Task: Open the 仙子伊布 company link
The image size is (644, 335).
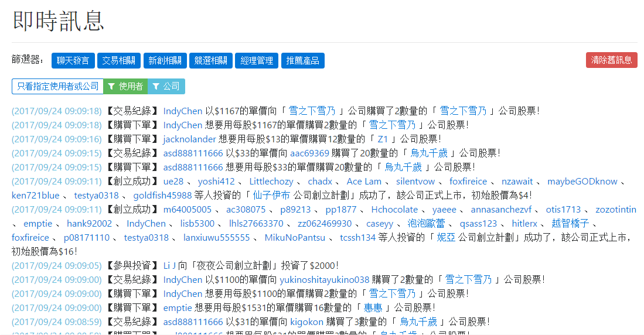Action: point(271,196)
